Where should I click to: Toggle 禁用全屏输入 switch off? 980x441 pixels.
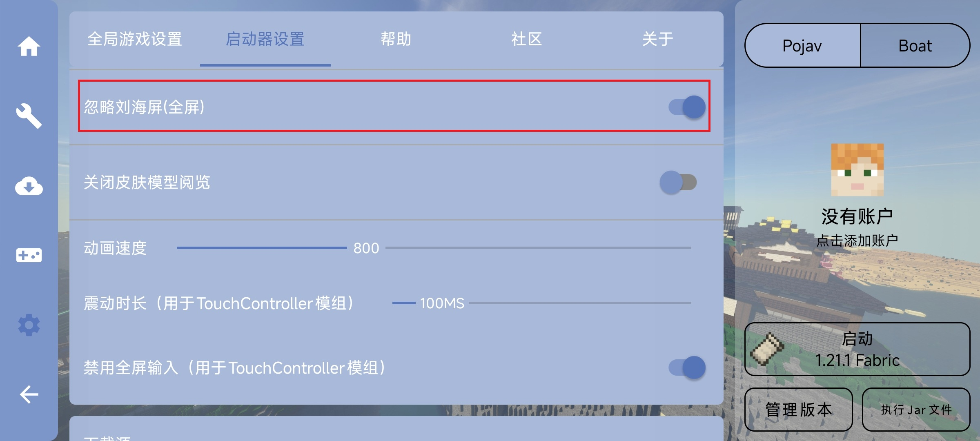click(687, 367)
